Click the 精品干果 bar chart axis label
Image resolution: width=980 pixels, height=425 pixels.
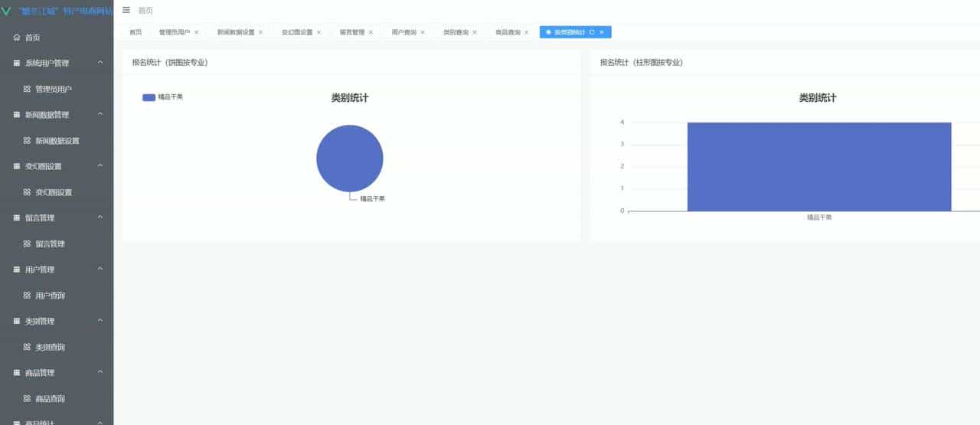819,217
